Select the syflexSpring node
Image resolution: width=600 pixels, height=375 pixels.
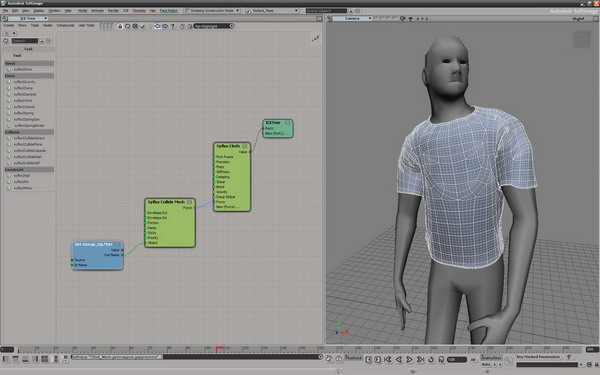coord(24,113)
